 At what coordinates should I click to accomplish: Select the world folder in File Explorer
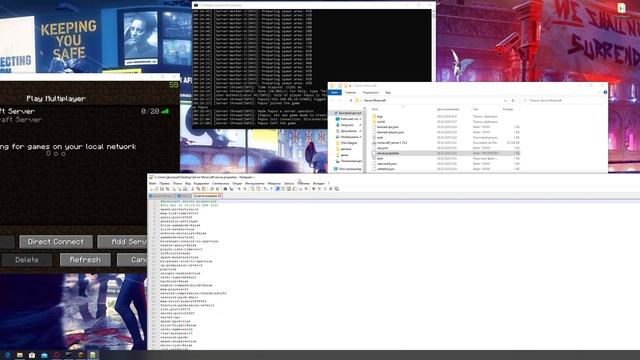tap(381, 122)
